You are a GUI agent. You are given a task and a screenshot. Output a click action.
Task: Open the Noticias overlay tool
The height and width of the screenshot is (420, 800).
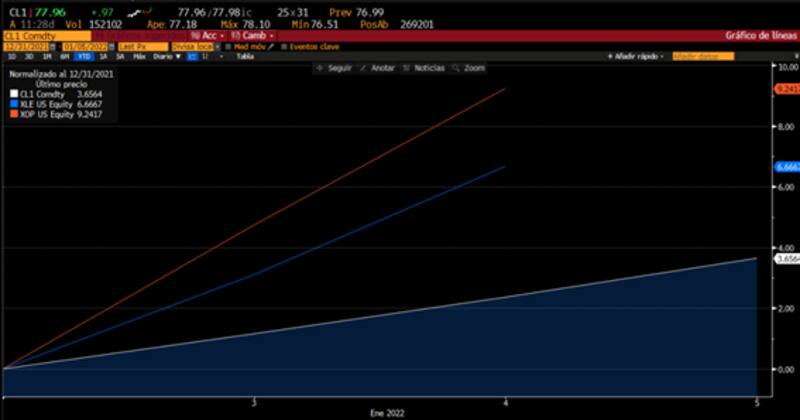point(424,68)
